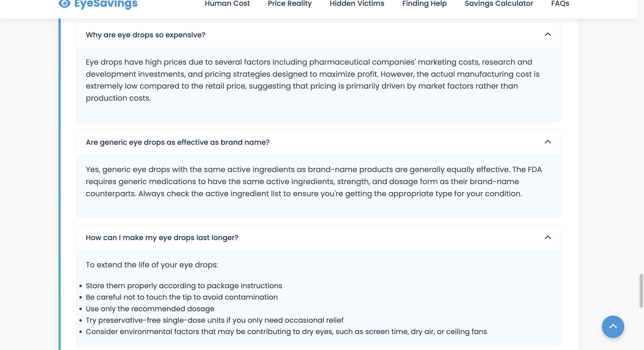Image resolution: width=644 pixels, height=350 pixels.
Task: Jump to the FAQs section
Action: click(560, 4)
